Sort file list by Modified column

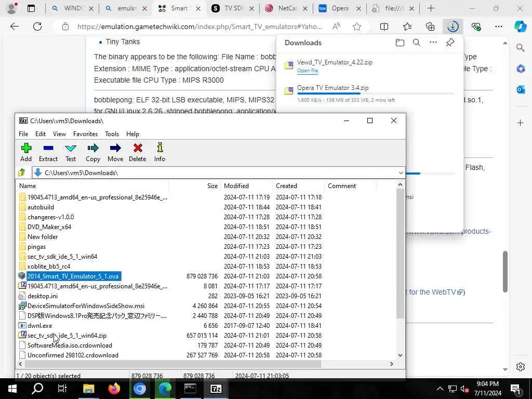[247, 186]
